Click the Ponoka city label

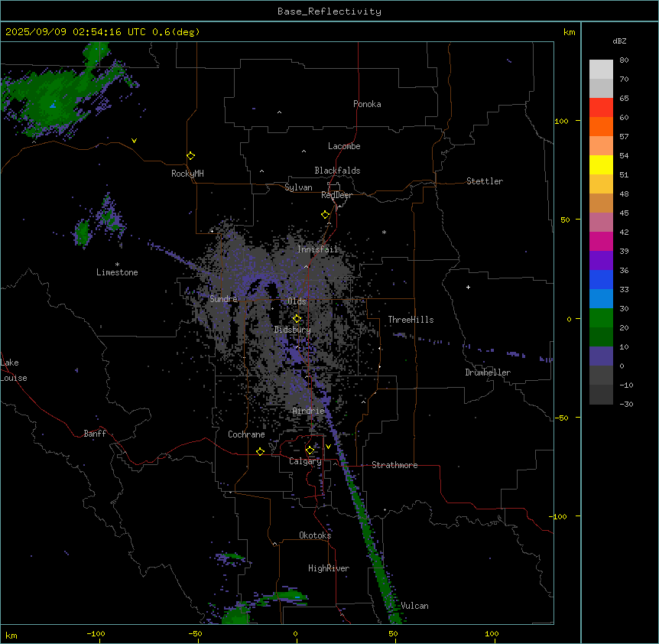click(367, 104)
